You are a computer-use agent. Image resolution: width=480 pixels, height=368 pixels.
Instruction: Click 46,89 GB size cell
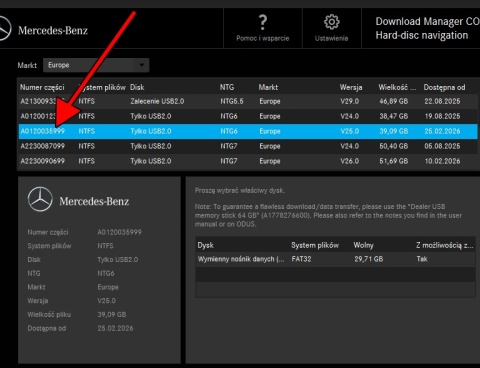[394, 101]
